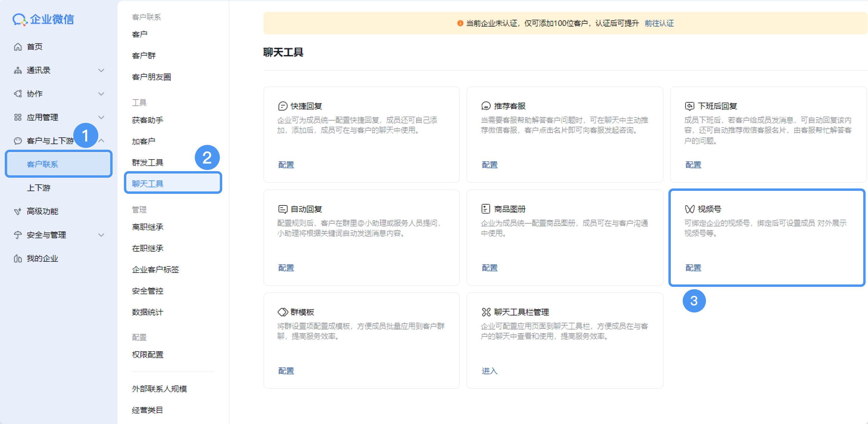
Task: Expand the 安全与管理 menu chevron
Action: tap(101, 235)
